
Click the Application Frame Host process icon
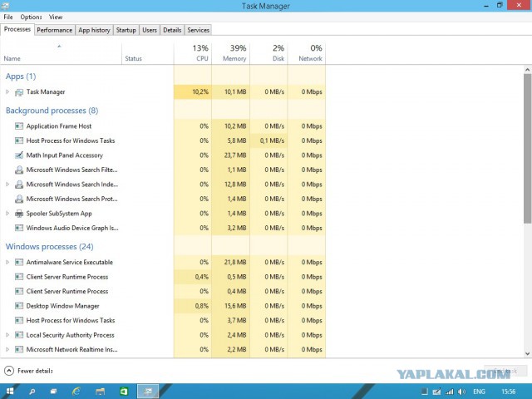coord(19,126)
